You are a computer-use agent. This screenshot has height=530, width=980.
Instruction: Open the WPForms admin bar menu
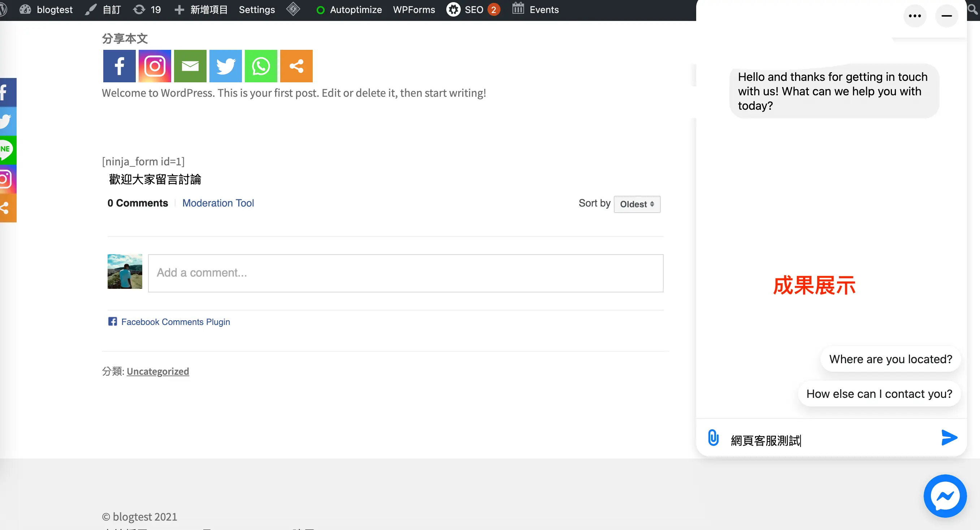point(413,10)
